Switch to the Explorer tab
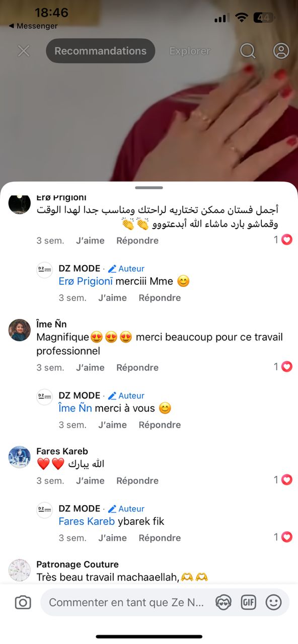The image size is (298, 644). tap(190, 51)
